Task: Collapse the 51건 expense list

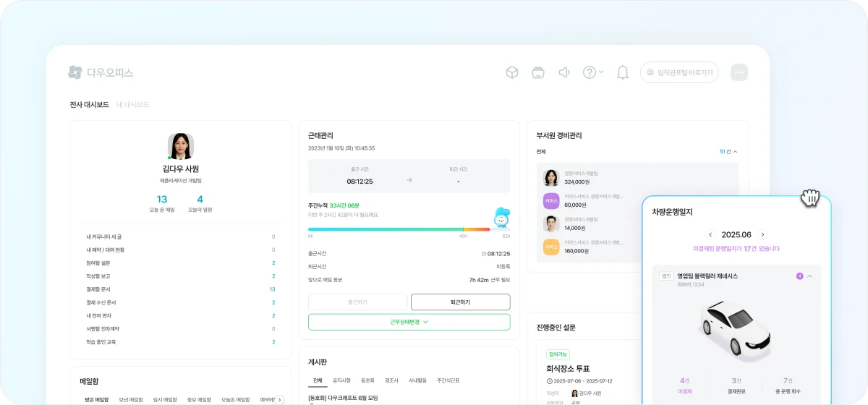Action: click(728, 152)
